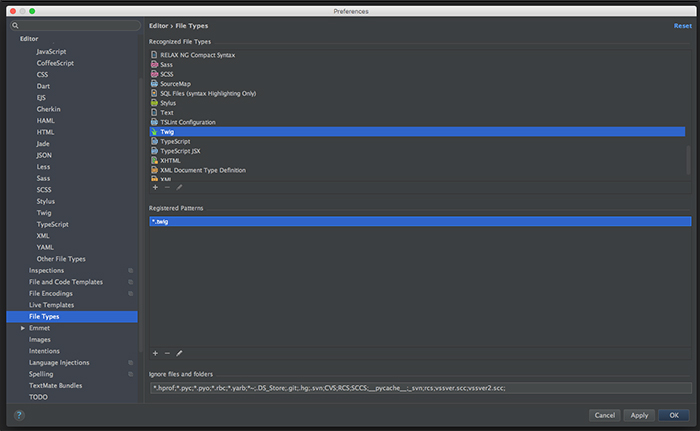
Task: Click the copy icon beside Inspections
Action: coord(130,271)
